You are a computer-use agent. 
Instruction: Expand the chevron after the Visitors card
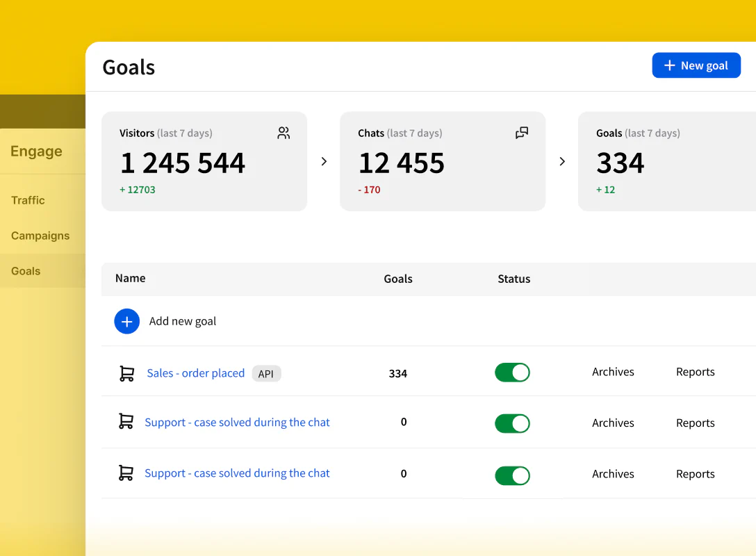coord(324,161)
